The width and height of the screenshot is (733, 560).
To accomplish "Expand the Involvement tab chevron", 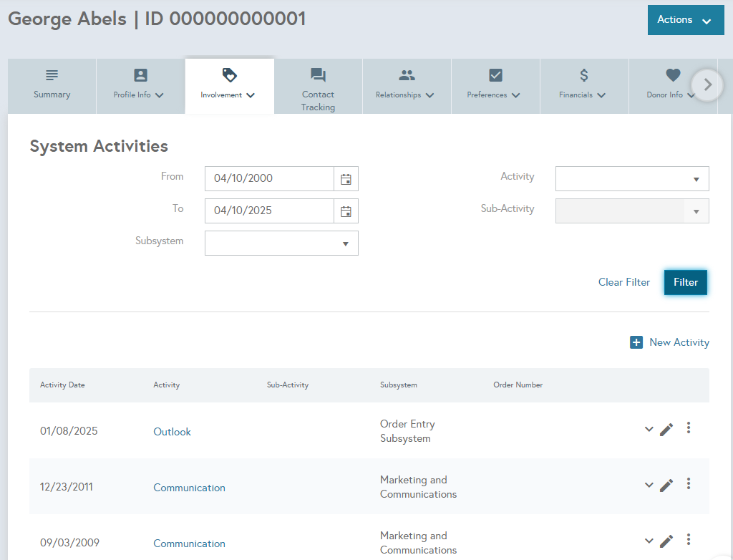I will tap(251, 95).
